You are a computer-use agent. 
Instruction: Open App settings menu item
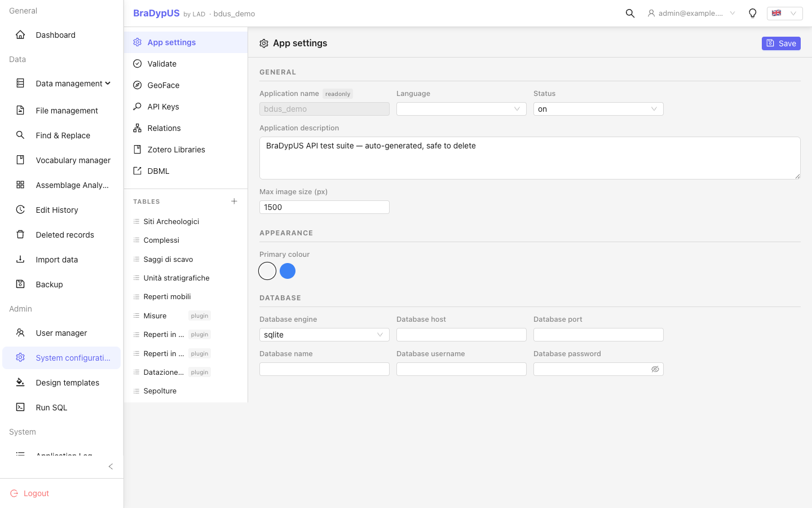coord(186,42)
